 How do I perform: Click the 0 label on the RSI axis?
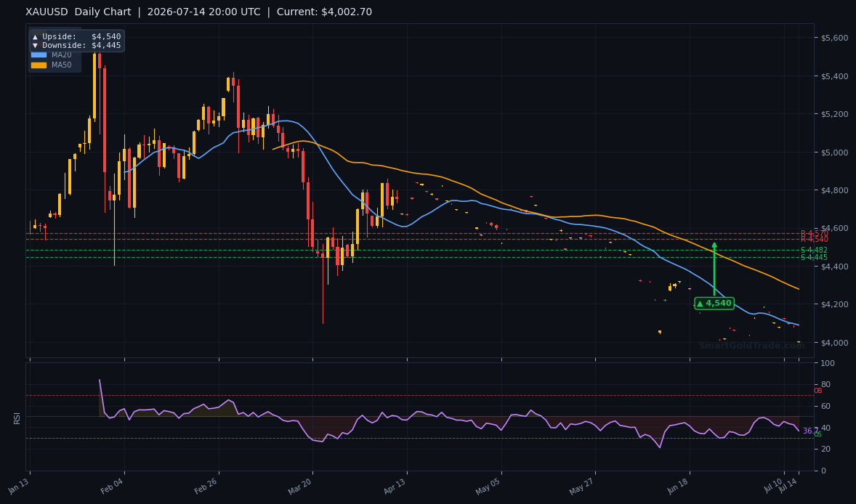[823, 471]
